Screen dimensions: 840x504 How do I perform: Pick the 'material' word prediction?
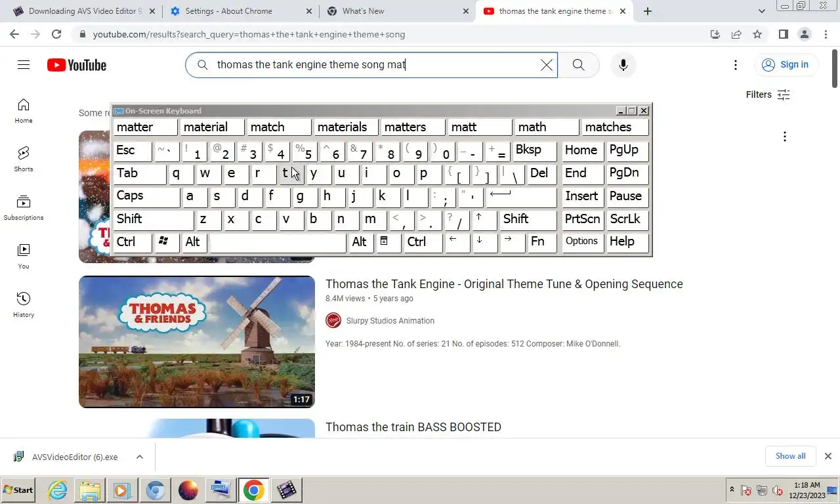click(213, 127)
